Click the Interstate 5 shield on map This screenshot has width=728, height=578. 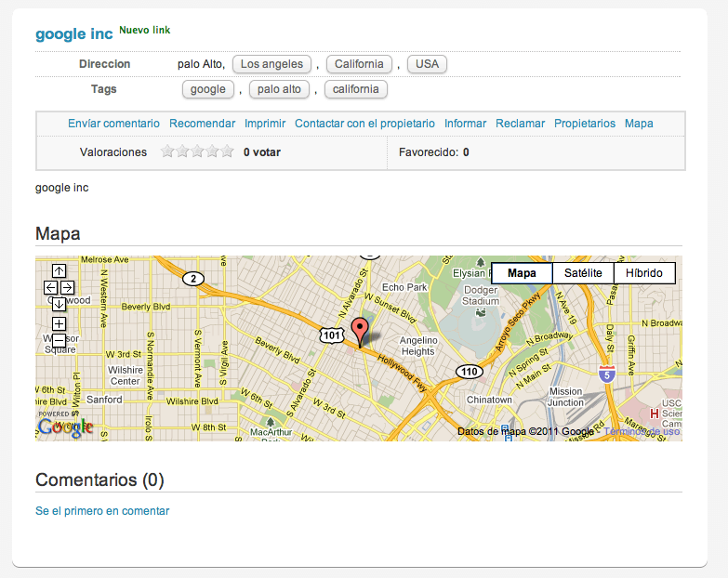607,374
